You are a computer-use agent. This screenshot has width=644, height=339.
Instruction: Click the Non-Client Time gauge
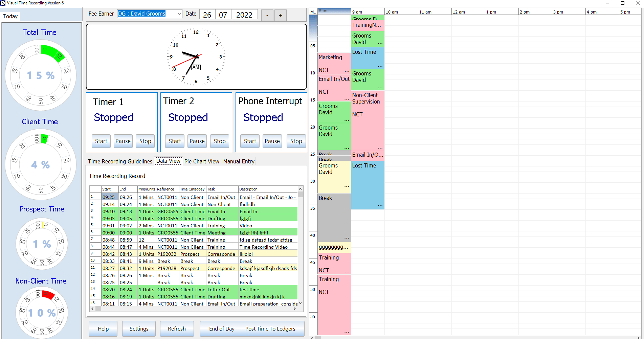(x=42, y=313)
